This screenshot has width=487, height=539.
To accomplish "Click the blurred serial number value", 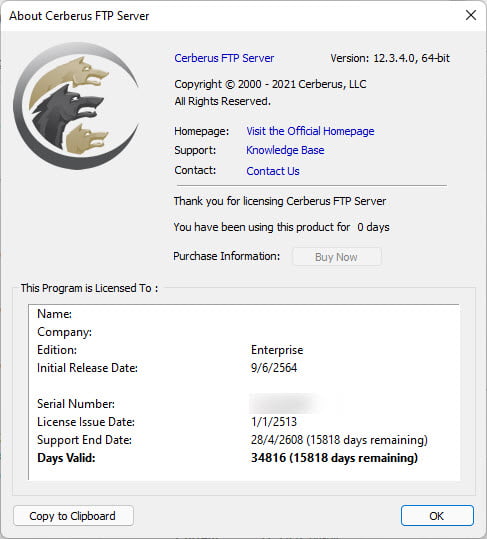I will (284, 404).
